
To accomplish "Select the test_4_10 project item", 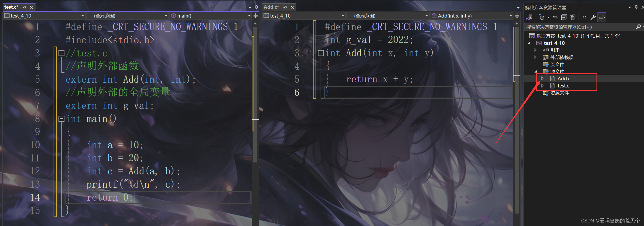I will [x=551, y=43].
